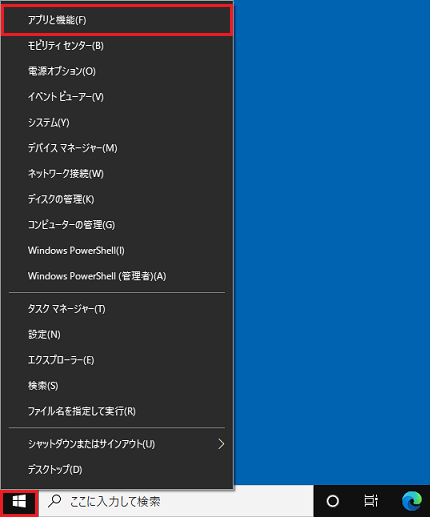Launch エクスプローラー(E)

tap(117, 360)
